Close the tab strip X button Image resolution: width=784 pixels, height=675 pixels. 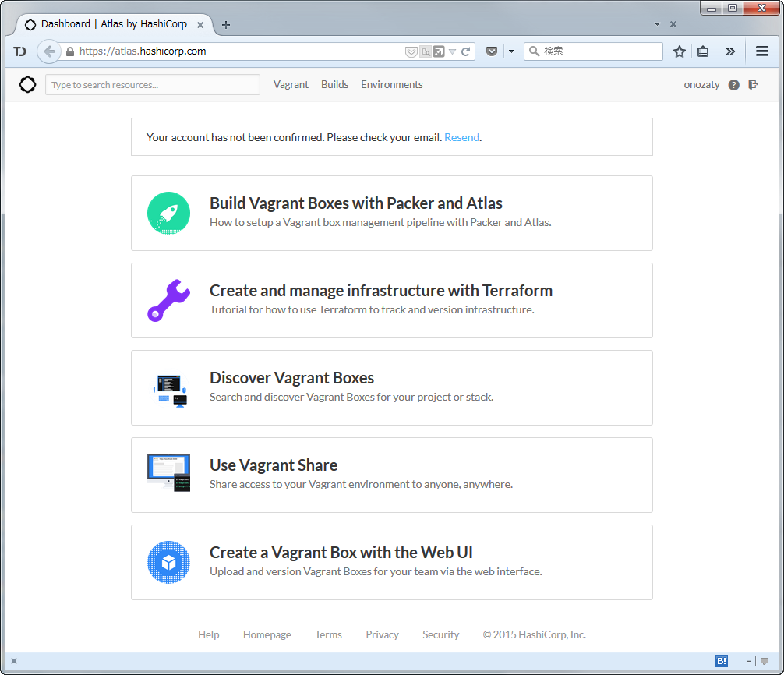click(673, 24)
